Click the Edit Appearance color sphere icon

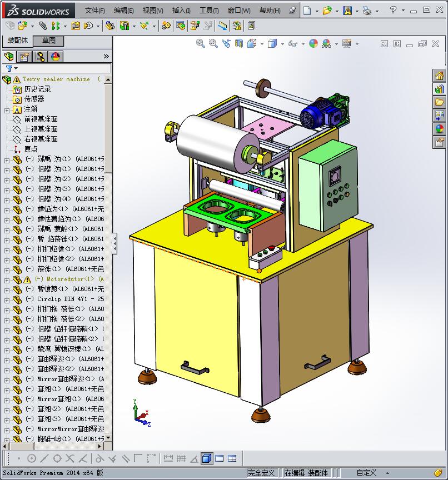313,43
